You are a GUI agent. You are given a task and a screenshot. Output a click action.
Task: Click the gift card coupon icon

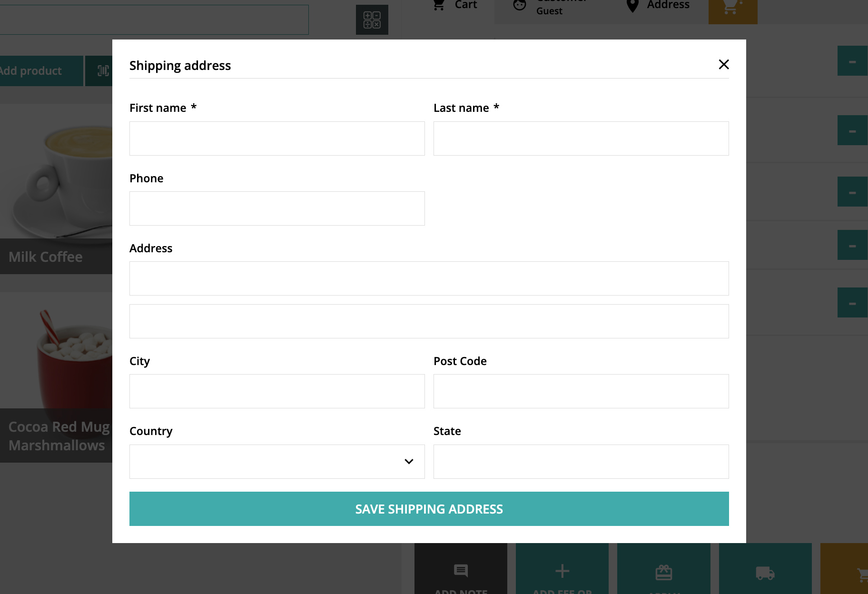(663, 572)
